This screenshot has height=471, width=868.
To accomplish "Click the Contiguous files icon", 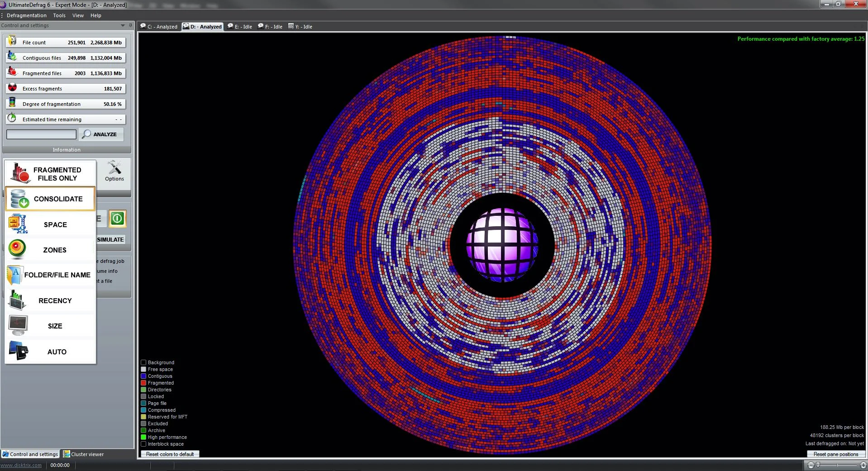I will 12,57.
